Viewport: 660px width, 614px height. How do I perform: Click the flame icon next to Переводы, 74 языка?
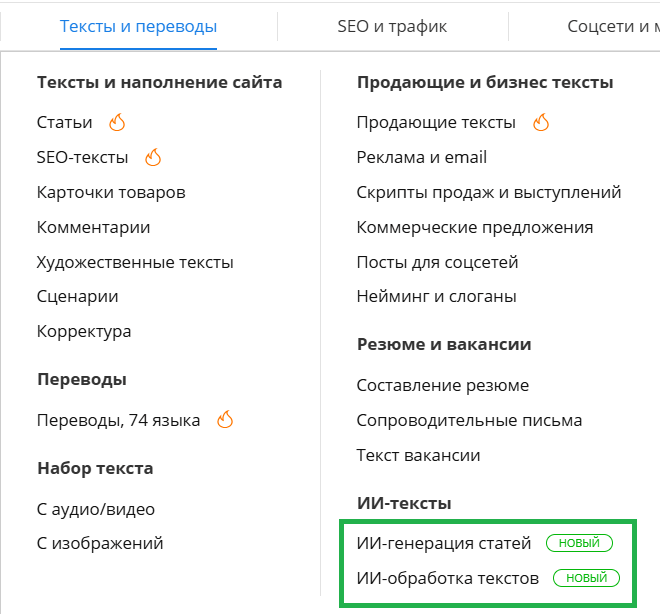[225, 420]
